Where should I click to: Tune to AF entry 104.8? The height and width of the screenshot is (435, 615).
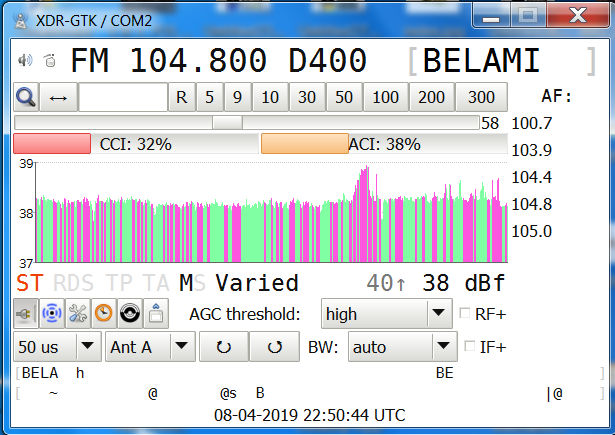[x=531, y=204]
